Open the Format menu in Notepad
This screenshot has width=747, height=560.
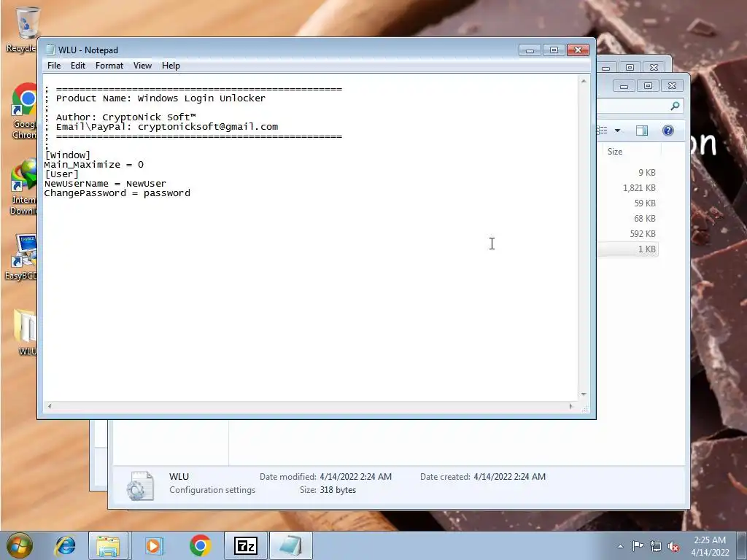109,66
